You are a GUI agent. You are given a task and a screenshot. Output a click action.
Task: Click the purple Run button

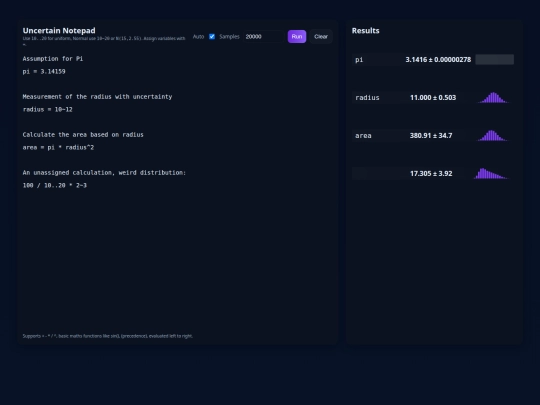pyautogui.click(x=297, y=37)
